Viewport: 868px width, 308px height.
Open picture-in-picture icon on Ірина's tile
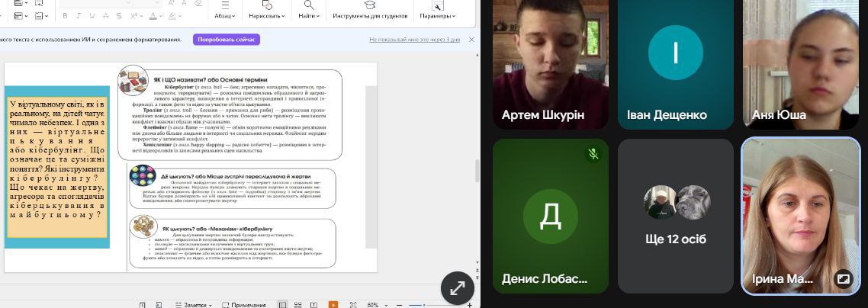pyautogui.click(x=843, y=279)
